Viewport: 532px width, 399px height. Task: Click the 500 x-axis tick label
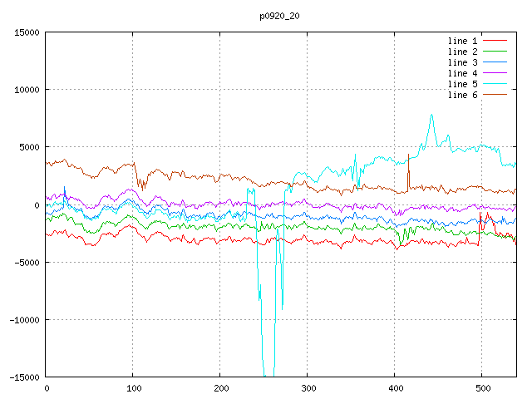[x=481, y=388]
